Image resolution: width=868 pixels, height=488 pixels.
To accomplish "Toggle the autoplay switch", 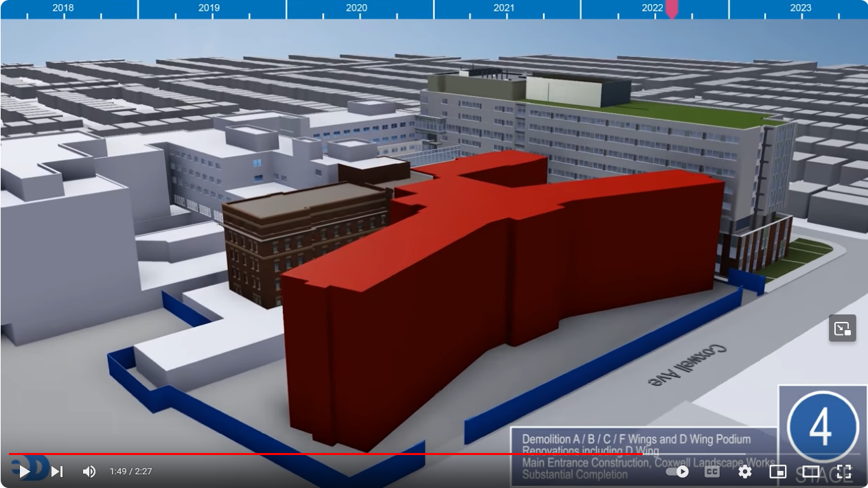I will pyautogui.click(x=677, y=472).
